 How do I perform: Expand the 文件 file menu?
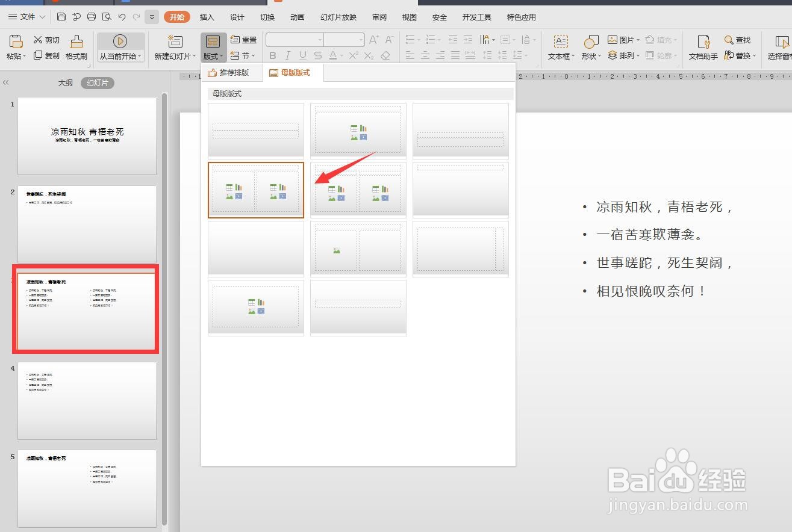(x=27, y=17)
